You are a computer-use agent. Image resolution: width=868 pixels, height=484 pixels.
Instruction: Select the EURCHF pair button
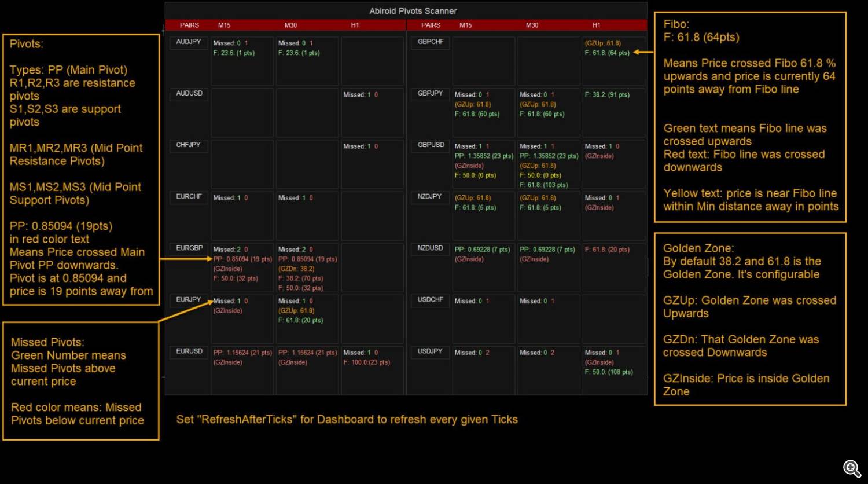pyautogui.click(x=189, y=197)
